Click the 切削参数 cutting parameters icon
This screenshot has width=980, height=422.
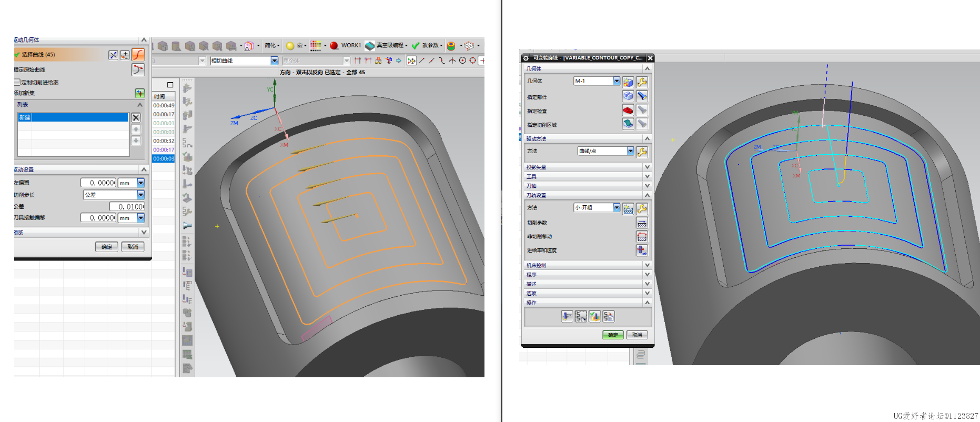point(642,223)
